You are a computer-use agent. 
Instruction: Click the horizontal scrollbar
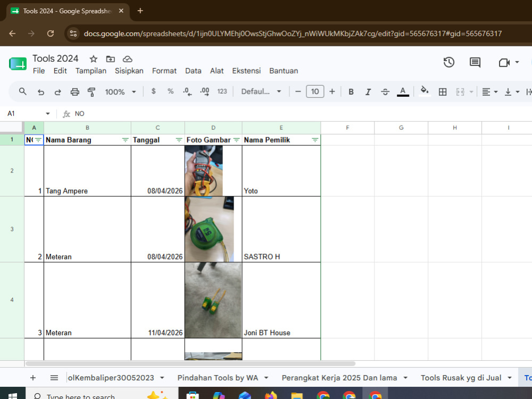(190, 363)
